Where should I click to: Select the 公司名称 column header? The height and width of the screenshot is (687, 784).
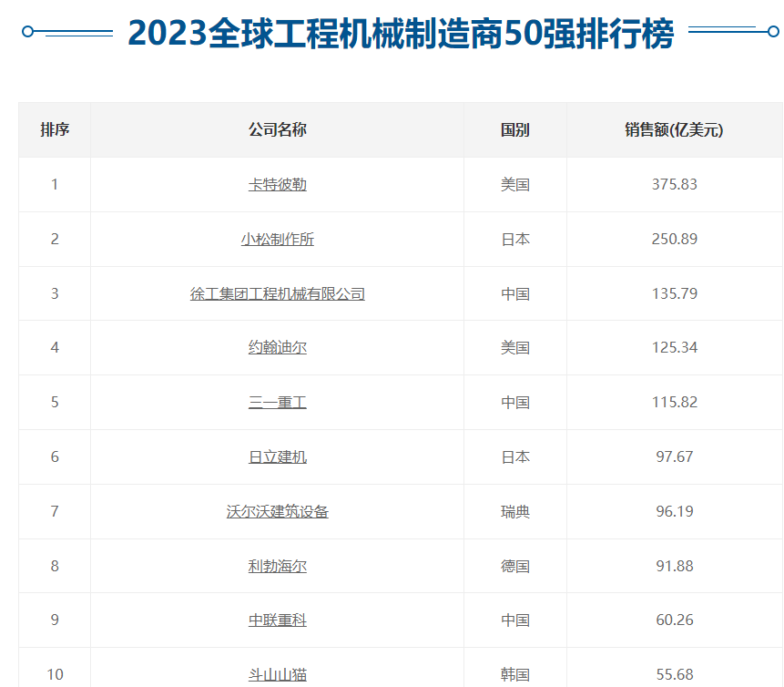coord(278,129)
